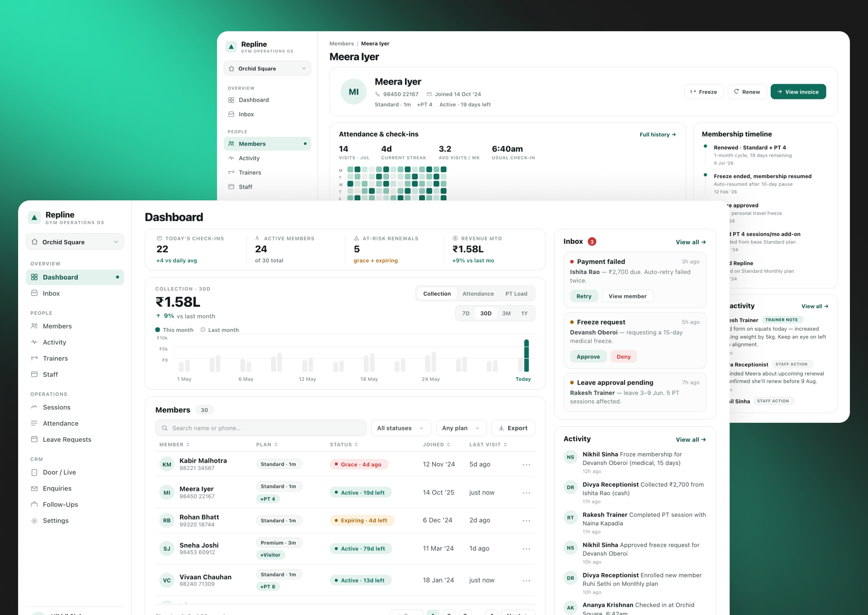Select the 1Y time range
The image size is (868, 615).
[524, 313]
